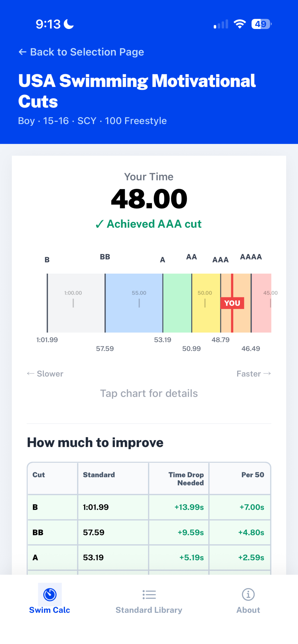
Task: Tap the cellular signal bars icon
Action: 221,24
